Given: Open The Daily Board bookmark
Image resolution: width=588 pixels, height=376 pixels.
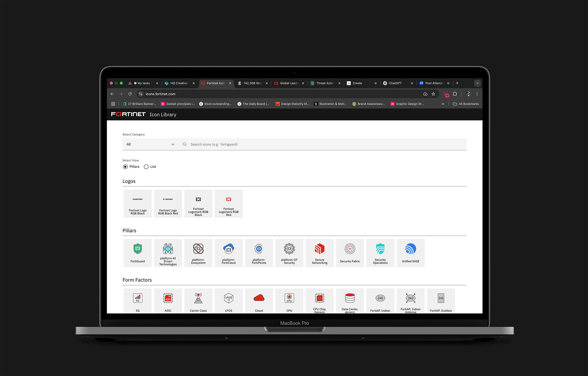Looking at the screenshot, I should click(253, 104).
